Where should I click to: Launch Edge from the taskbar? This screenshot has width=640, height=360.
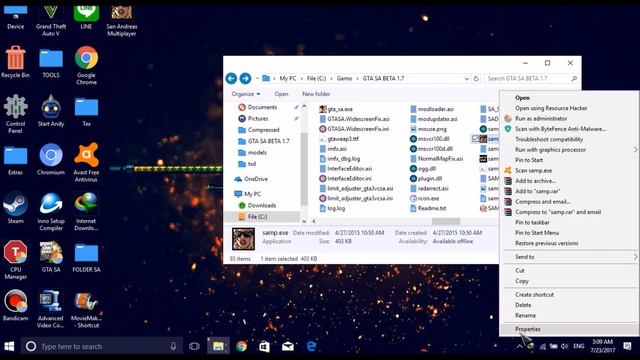point(311,347)
